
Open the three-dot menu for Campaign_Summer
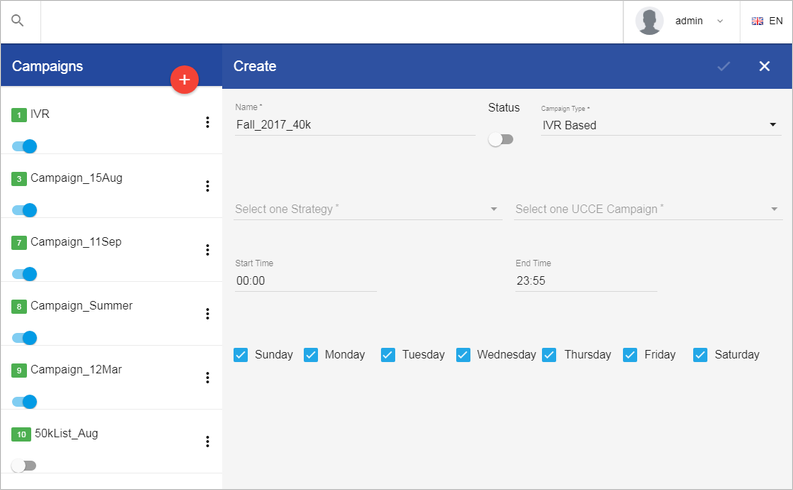click(207, 314)
